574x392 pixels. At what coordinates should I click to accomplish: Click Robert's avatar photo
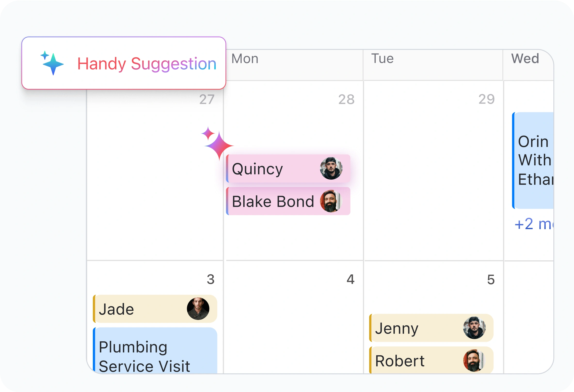coord(474,360)
